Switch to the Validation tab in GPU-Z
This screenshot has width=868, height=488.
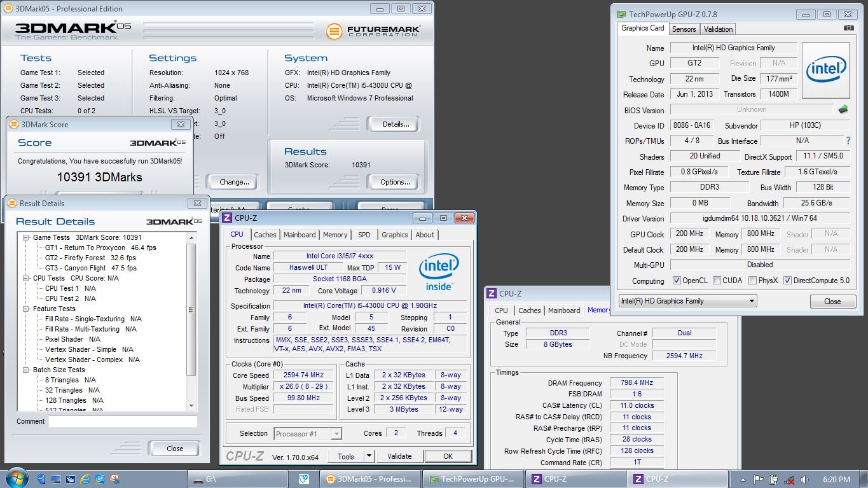pos(719,29)
